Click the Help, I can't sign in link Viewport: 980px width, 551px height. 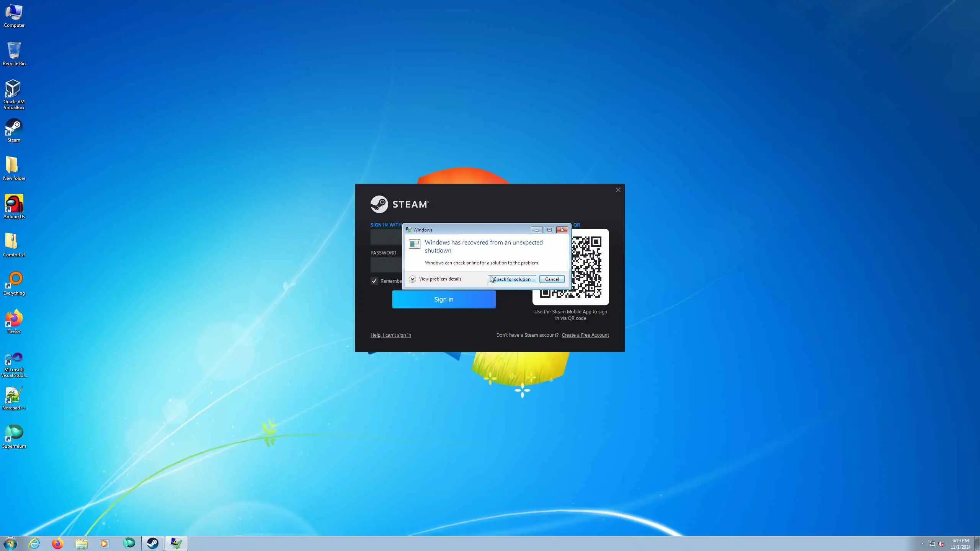[x=390, y=335]
